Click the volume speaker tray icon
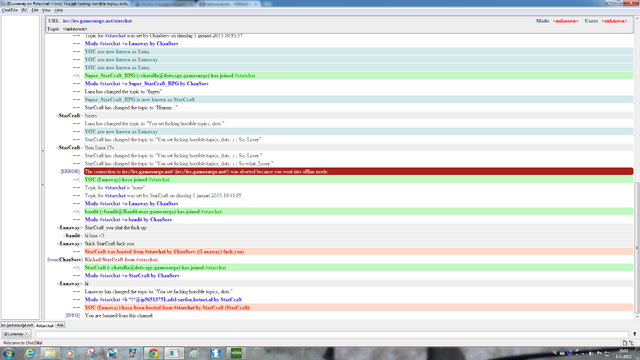This screenshot has width=640, height=360. [590, 353]
